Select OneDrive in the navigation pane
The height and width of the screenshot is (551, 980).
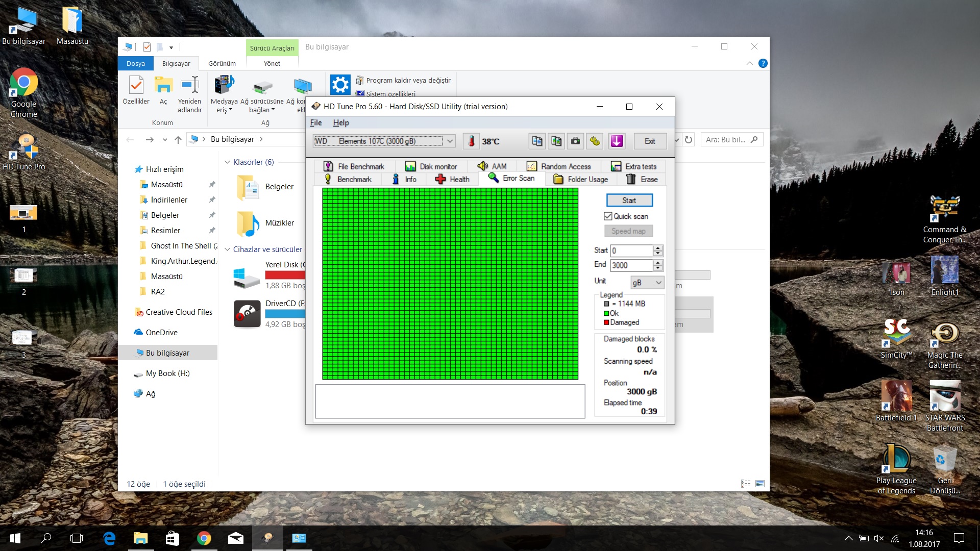(162, 333)
